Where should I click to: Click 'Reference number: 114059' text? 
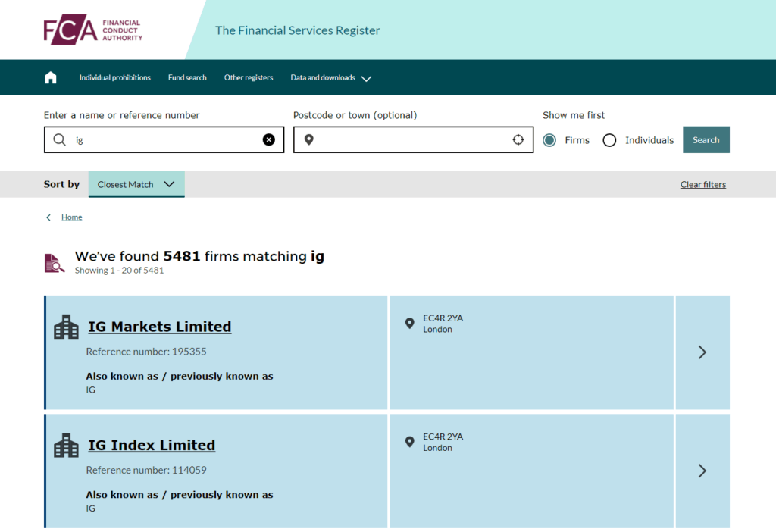click(x=146, y=470)
